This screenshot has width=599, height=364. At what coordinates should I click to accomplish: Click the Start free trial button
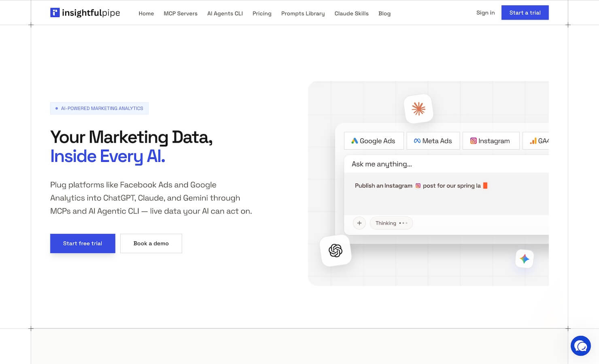click(83, 243)
